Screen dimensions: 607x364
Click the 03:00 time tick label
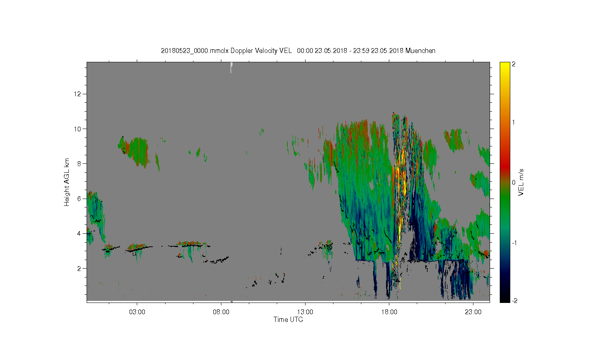point(137,312)
